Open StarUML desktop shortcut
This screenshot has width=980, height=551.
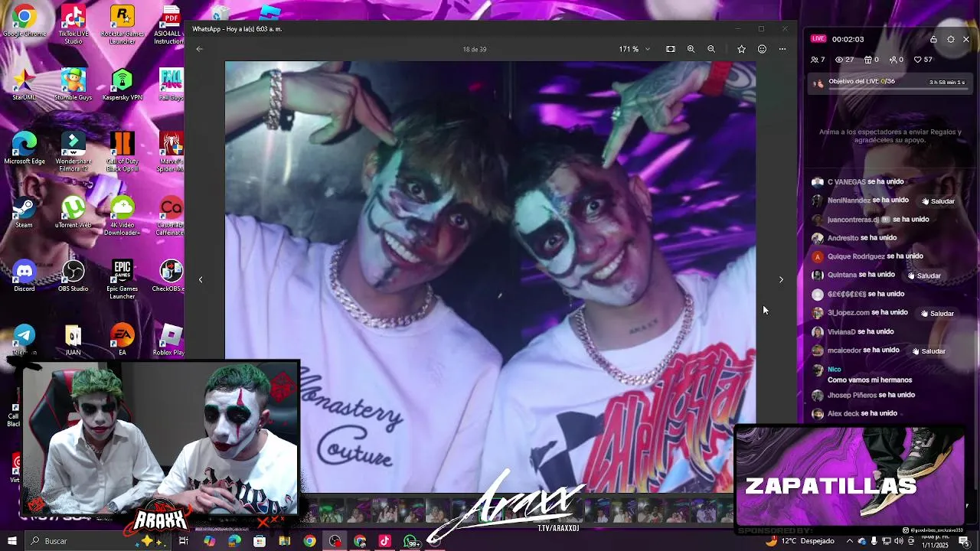(24, 84)
